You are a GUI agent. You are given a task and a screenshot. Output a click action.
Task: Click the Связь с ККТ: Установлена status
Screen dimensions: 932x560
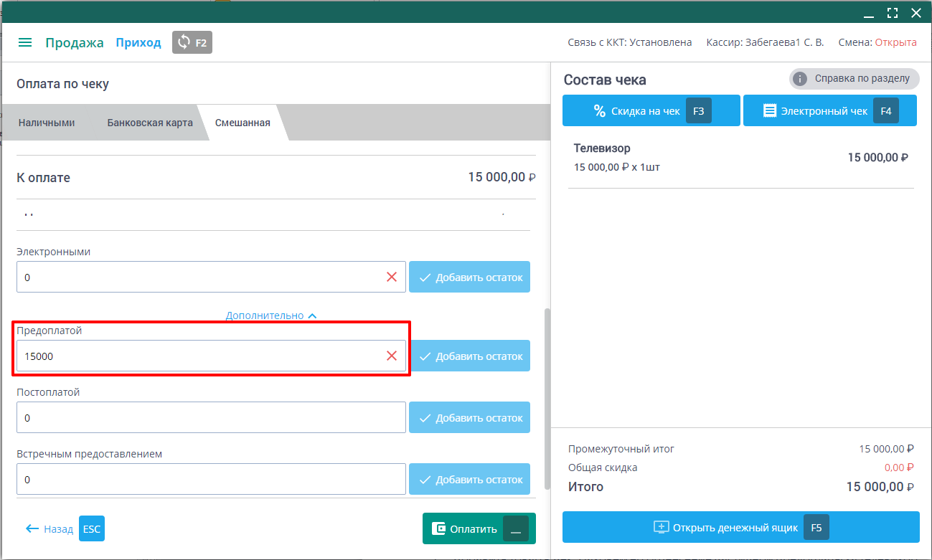[x=630, y=42]
